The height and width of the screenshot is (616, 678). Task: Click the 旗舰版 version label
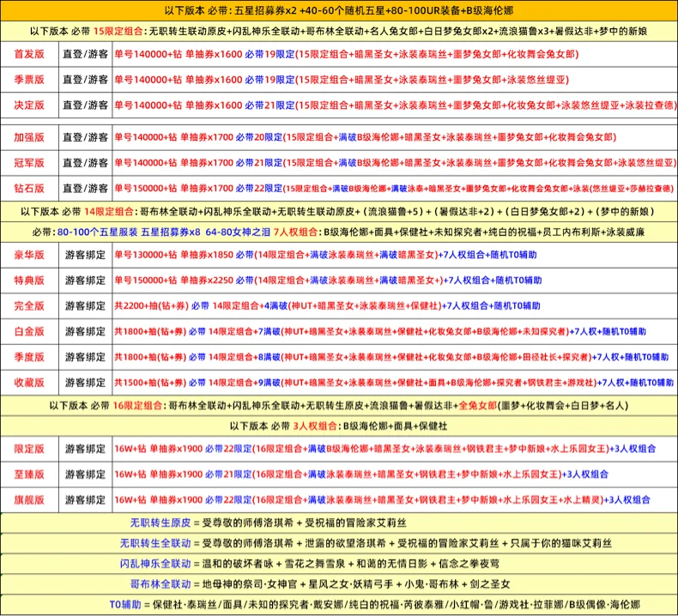[29, 499]
